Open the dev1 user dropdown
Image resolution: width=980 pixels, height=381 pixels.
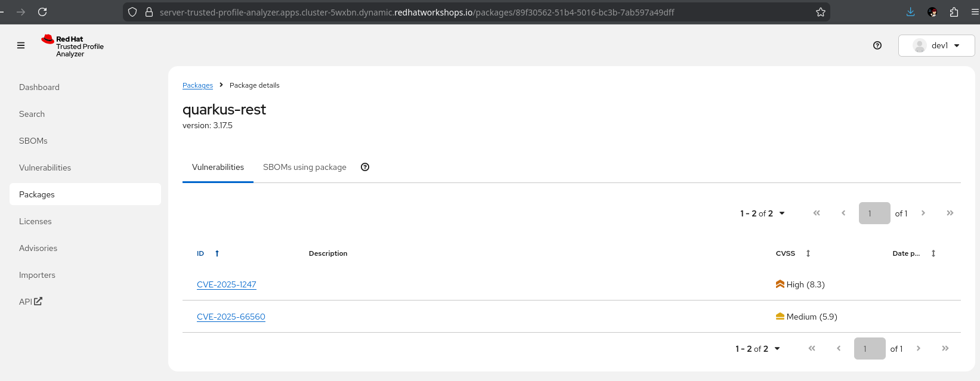pos(936,45)
